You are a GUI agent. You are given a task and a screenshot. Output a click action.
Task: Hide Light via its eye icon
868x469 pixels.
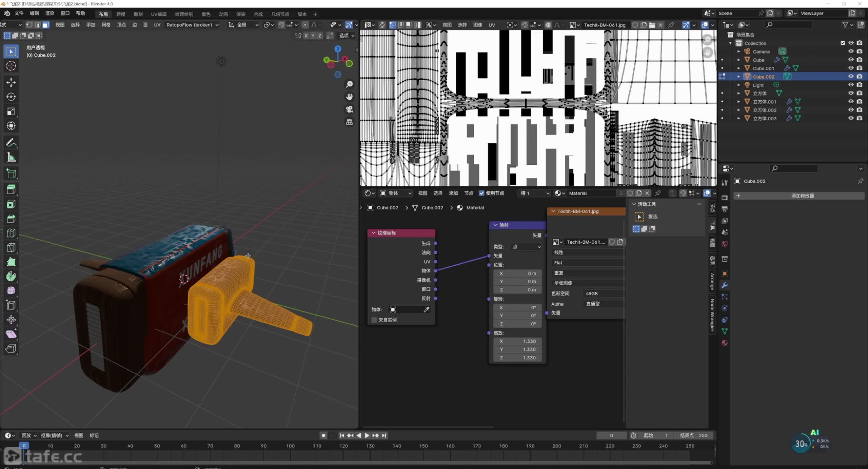851,85
